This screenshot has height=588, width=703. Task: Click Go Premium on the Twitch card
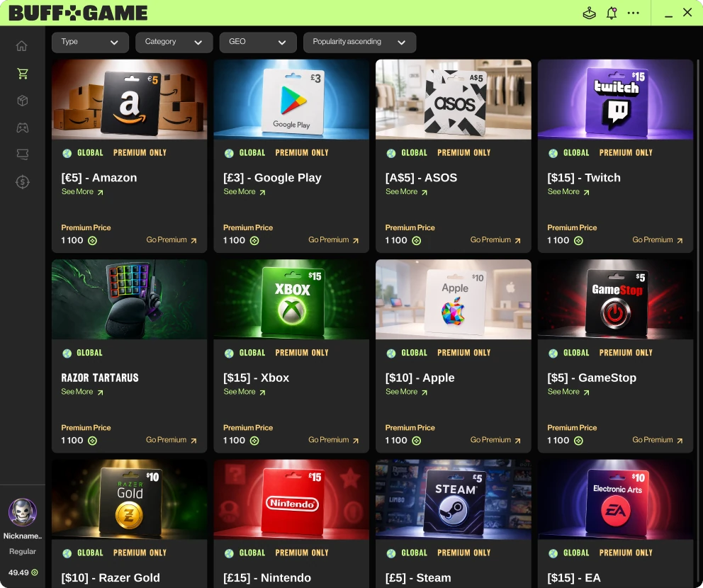[658, 240]
